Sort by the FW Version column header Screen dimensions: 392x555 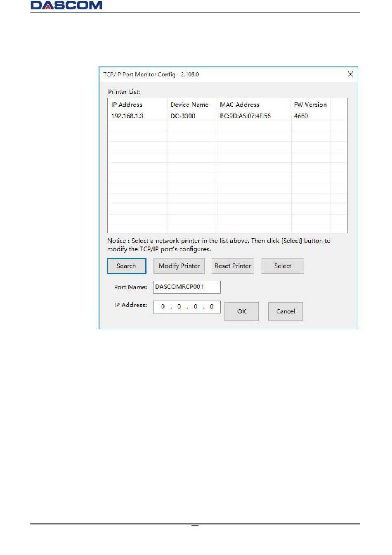pos(311,105)
